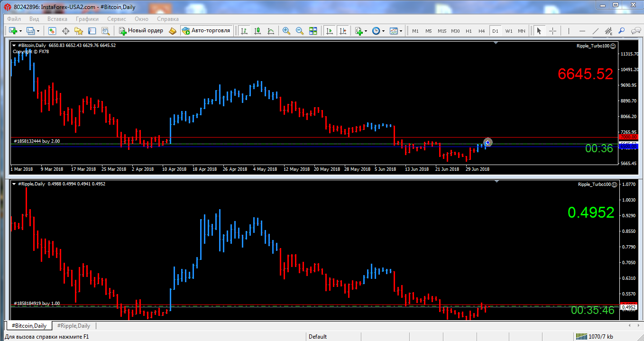The width and height of the screenshot is (644, 341).
Task: Open the Файл menu
Action: [14, 19]
